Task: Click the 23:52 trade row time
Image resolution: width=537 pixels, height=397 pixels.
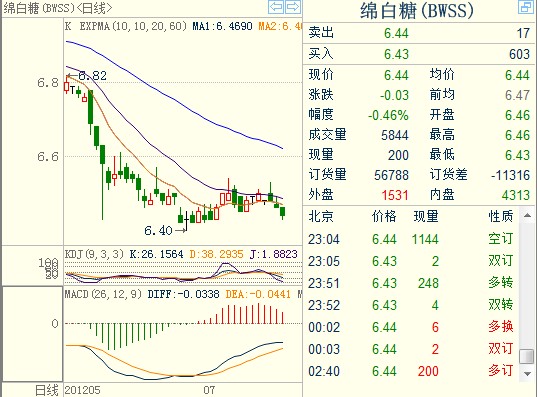Action: click(324, 305)
